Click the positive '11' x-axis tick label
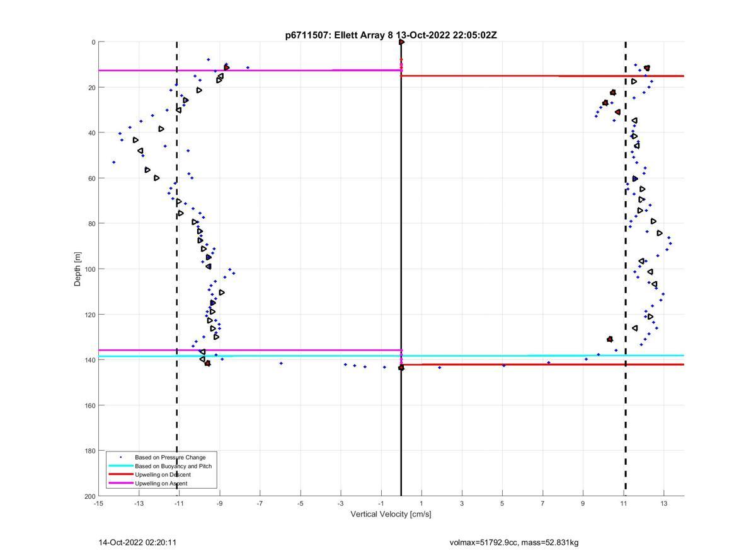Screen dimensions: 756x558 (624, 503)
